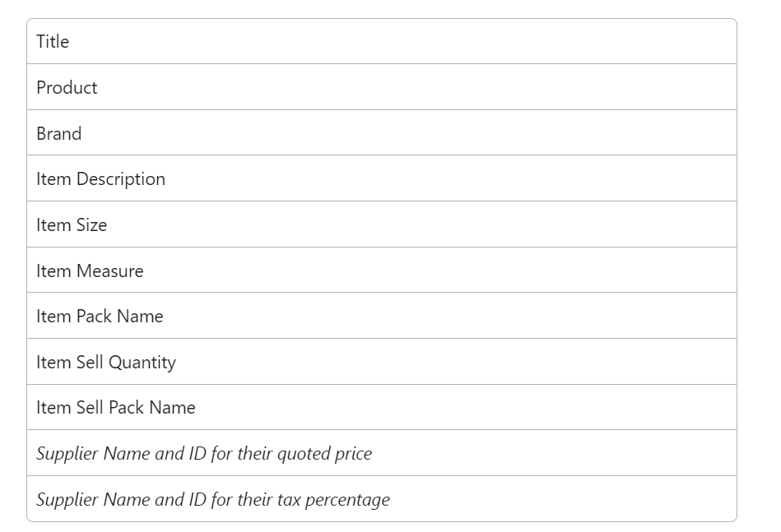Click the Item Measure row
Screen dimensions: 781x532
[x=382, y=271]
